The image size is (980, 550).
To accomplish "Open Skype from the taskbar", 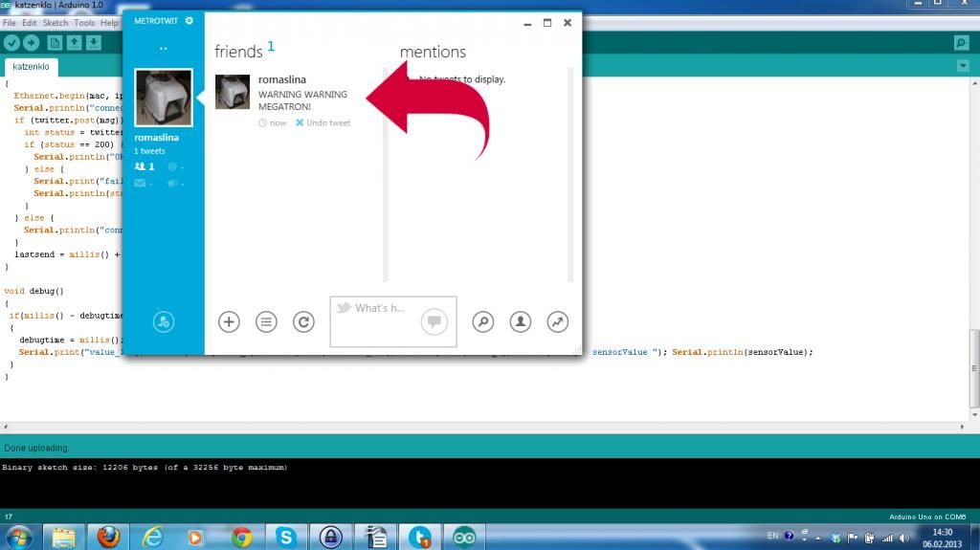I will pyautogui.click(x=285, y=537).
